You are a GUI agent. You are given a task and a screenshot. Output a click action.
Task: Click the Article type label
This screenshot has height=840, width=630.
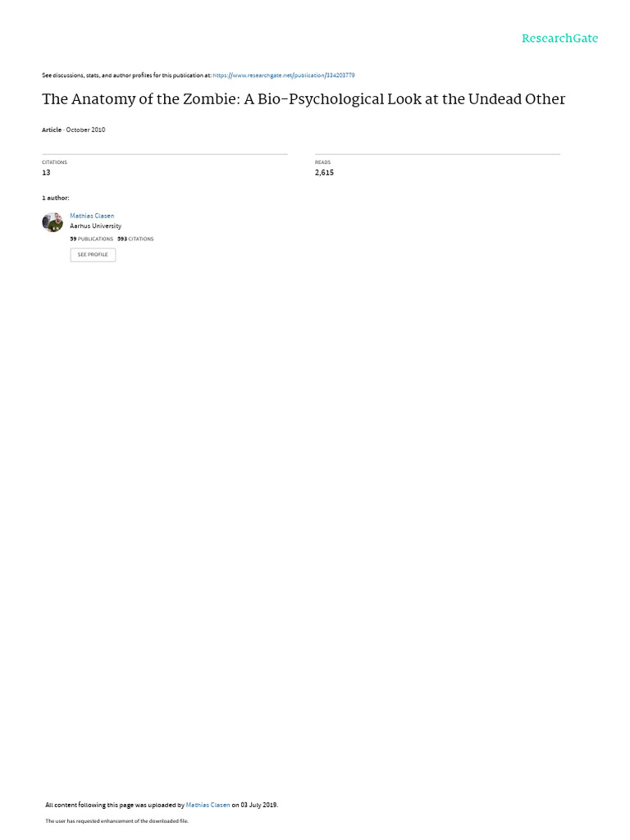click(x=52, y=130)
